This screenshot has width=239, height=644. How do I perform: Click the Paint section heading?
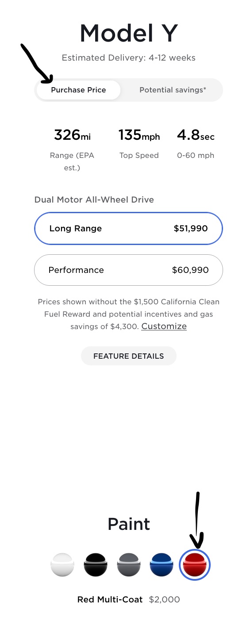click(x=129, y=524)
